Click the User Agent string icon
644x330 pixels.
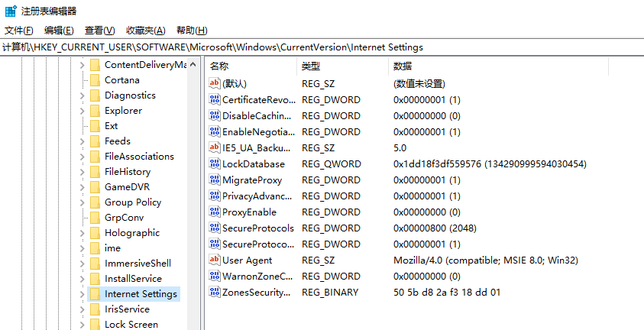(215, 260)
